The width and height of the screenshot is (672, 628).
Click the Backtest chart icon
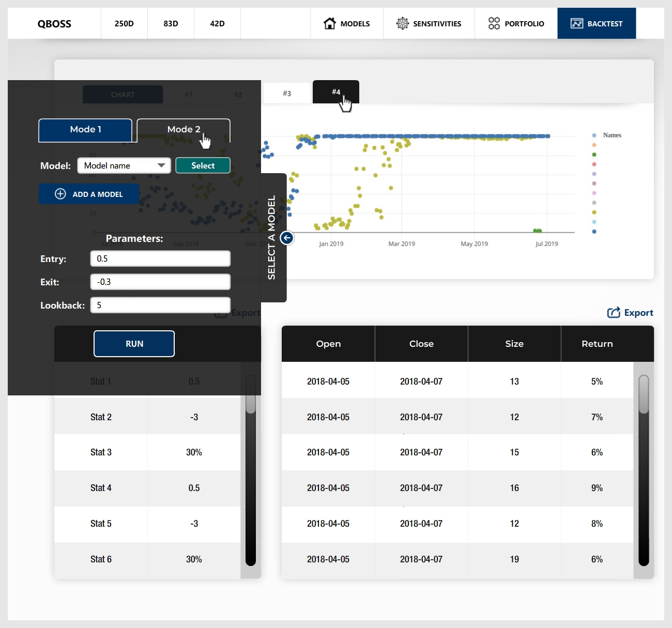tap(576, 23)
